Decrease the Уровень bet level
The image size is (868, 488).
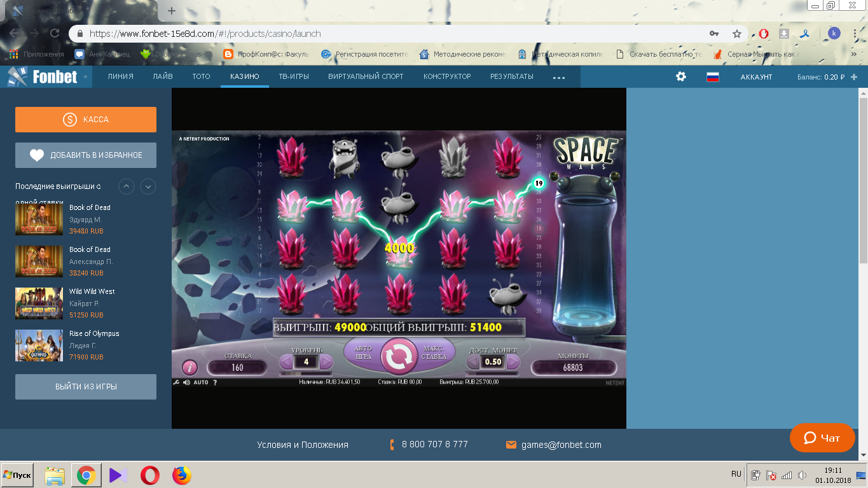(x=286, y=362)
